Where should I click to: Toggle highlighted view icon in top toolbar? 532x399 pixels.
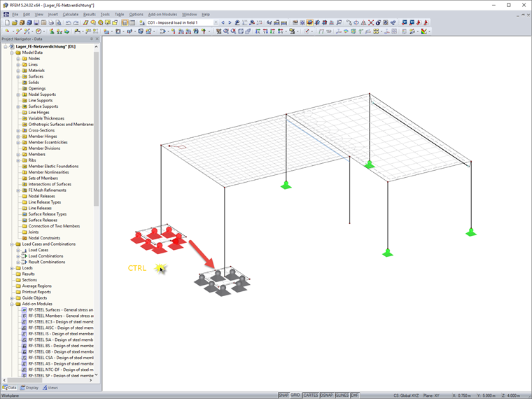click(310, 22)
